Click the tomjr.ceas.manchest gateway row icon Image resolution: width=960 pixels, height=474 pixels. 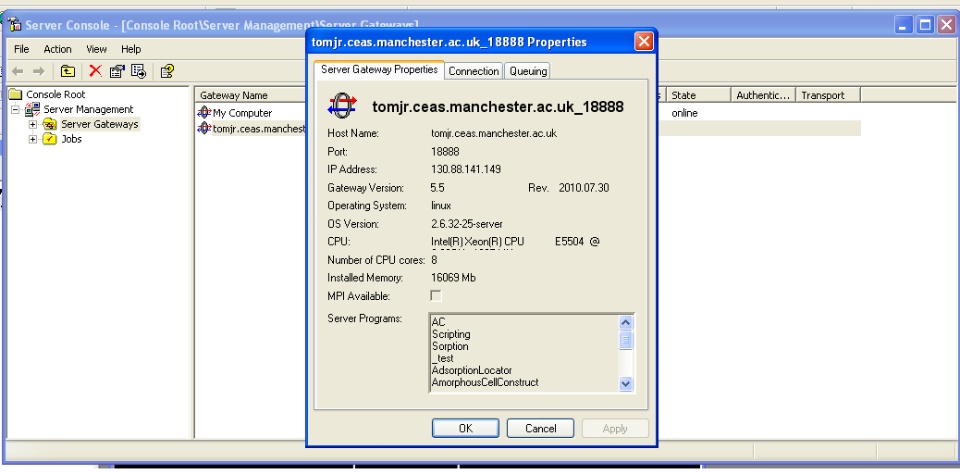(204, 128)
